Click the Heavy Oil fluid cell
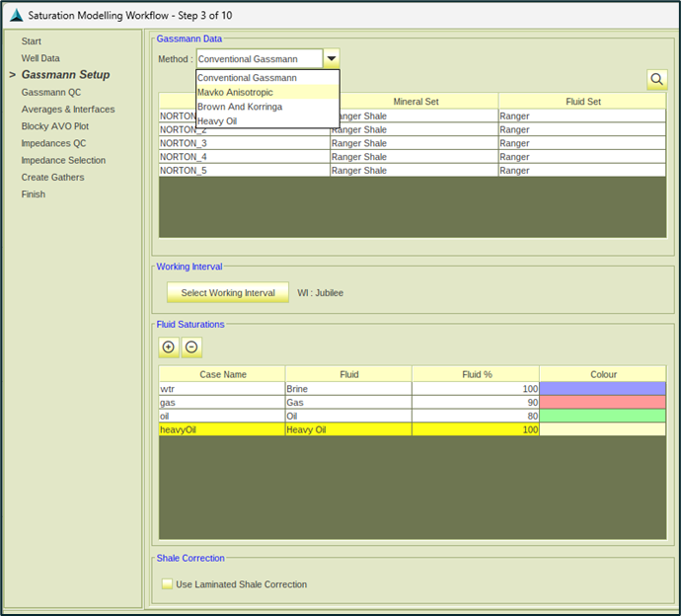 (348, 429)
